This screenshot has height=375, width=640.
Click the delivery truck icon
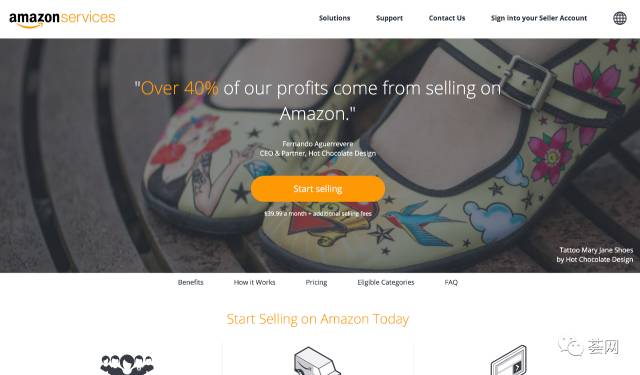317,361
